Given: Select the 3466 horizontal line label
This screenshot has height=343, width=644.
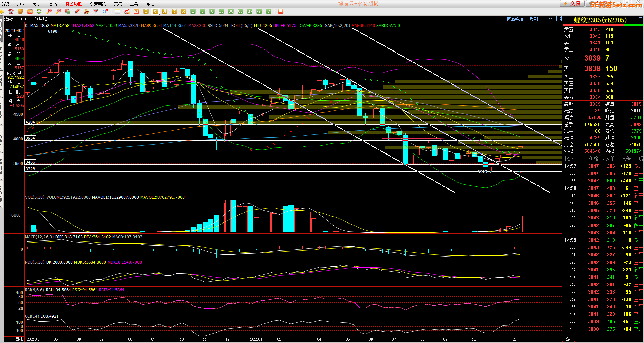Looking at the screenshot, I should (x=30, y=162).
